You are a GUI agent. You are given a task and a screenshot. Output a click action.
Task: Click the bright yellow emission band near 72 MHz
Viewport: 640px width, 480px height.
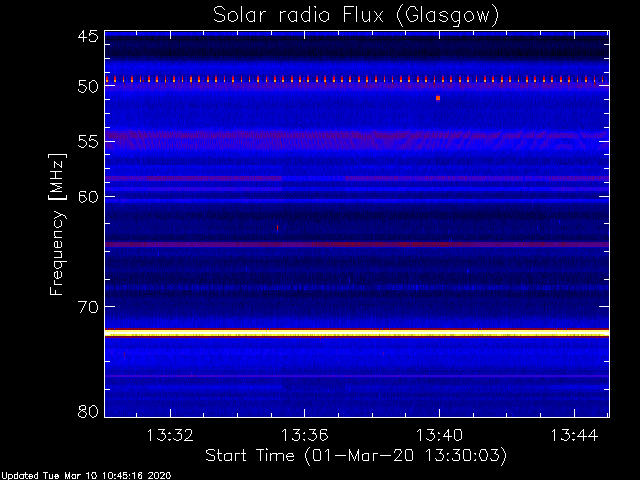[x=357, y=333]
